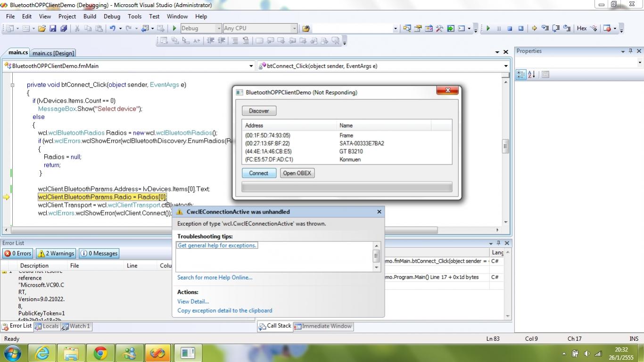Screen dimensions: 644x362
Task: Toggle the 0 Errors filter
Action: [x=18, y=254]
